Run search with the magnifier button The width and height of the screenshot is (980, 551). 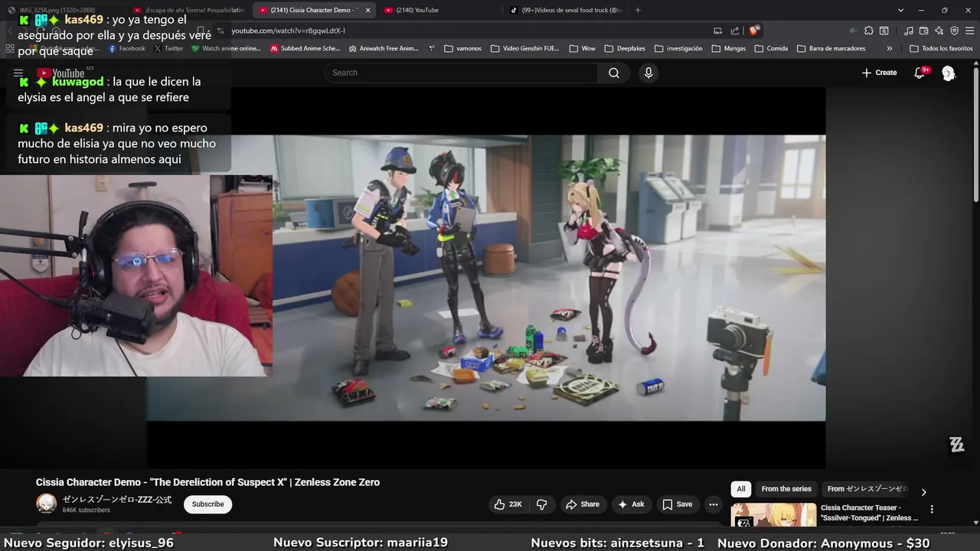coord(614,73)
